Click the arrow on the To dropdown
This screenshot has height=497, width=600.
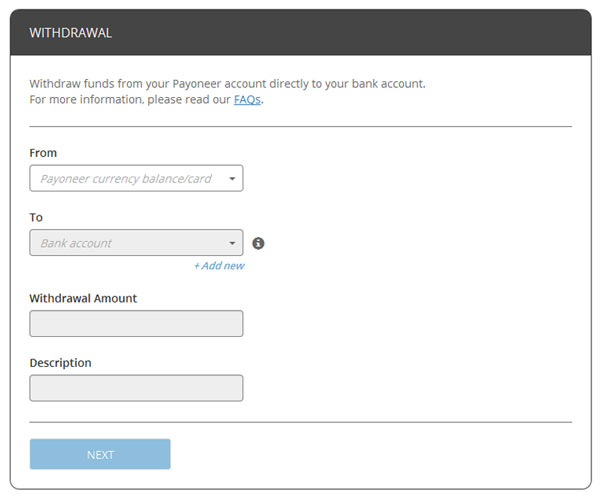point(232,243)
